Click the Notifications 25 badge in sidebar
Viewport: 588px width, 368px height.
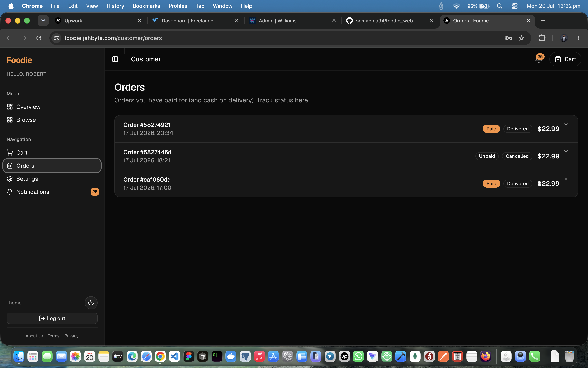pyautogui.click(x=95, y=192)
